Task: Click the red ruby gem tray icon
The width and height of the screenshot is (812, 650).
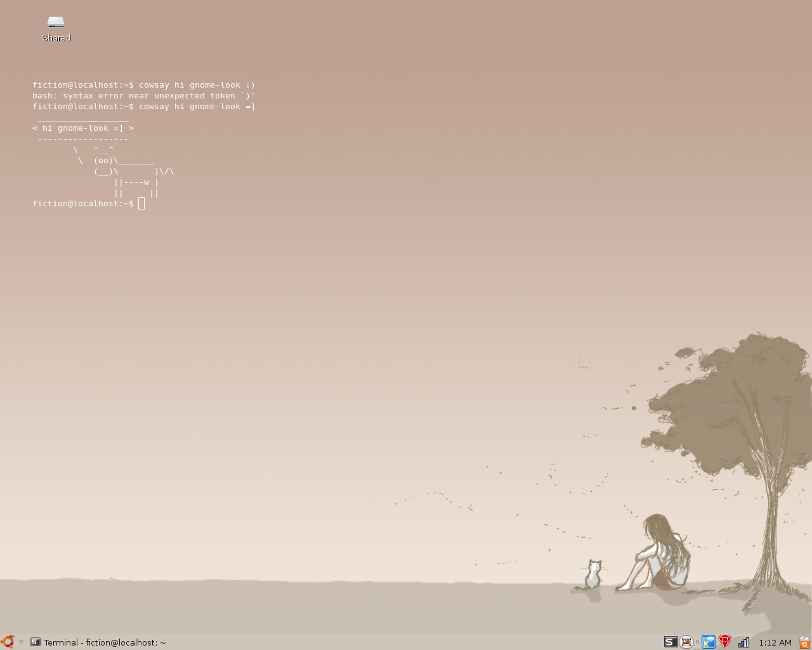Action: [x=725, y=642]
